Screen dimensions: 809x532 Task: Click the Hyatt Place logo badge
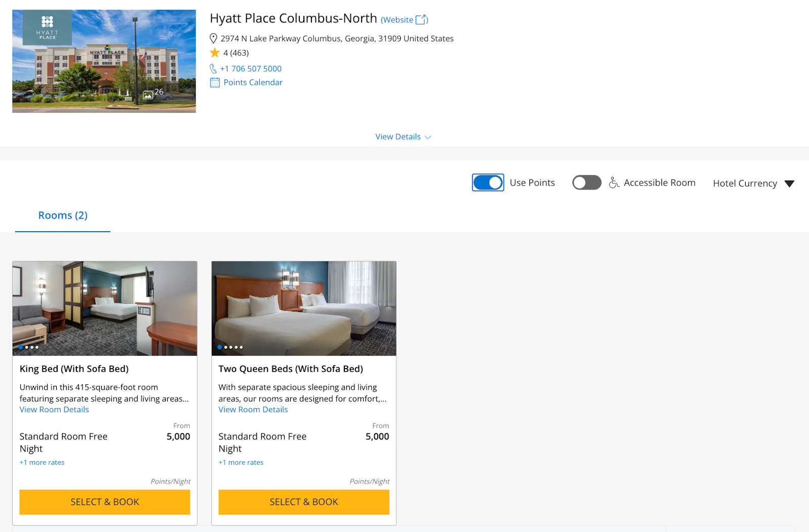[x=47, y=27]
